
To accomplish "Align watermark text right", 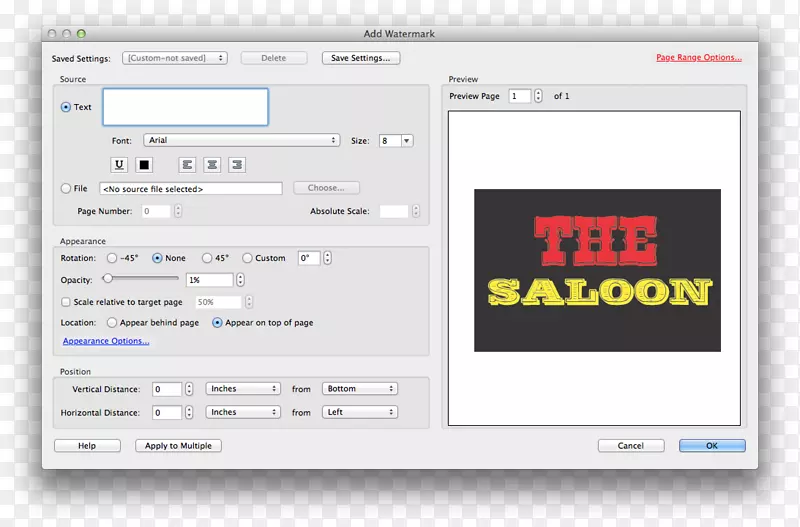I will 237,165.
